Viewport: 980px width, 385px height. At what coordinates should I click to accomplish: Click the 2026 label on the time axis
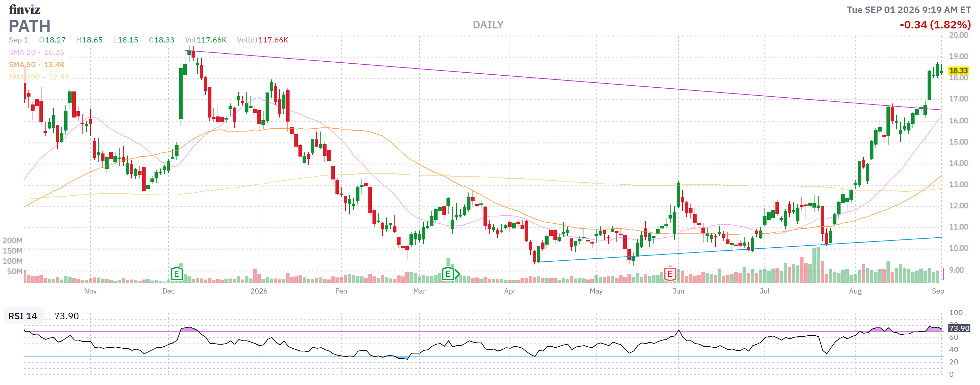coord(259,291)
